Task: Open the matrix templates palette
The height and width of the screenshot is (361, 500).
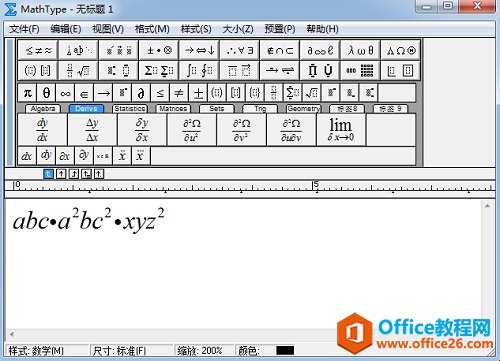Action: click(360, 70)
